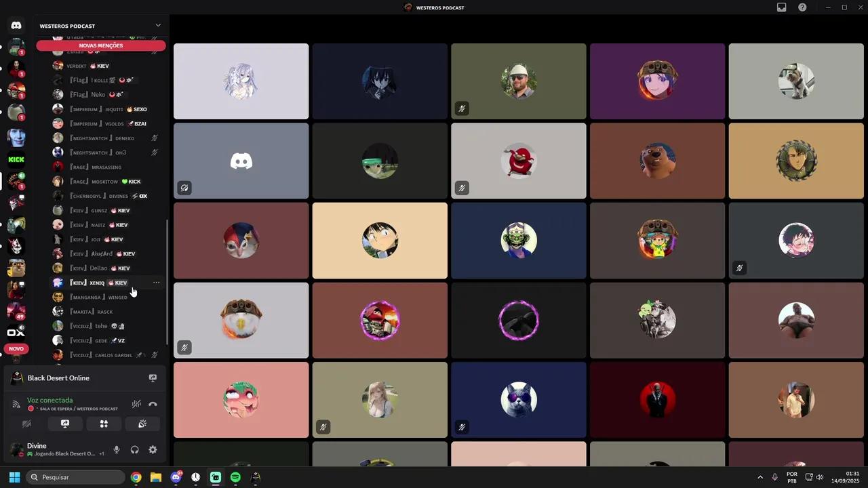Viewport: 868px width, 488px height.
Task: Open File Explorer from the taskbar
Action: pyautogui.click(x=156, y=477)
